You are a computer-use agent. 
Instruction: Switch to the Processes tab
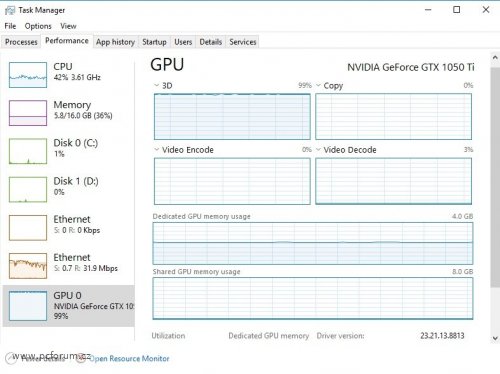21,42
